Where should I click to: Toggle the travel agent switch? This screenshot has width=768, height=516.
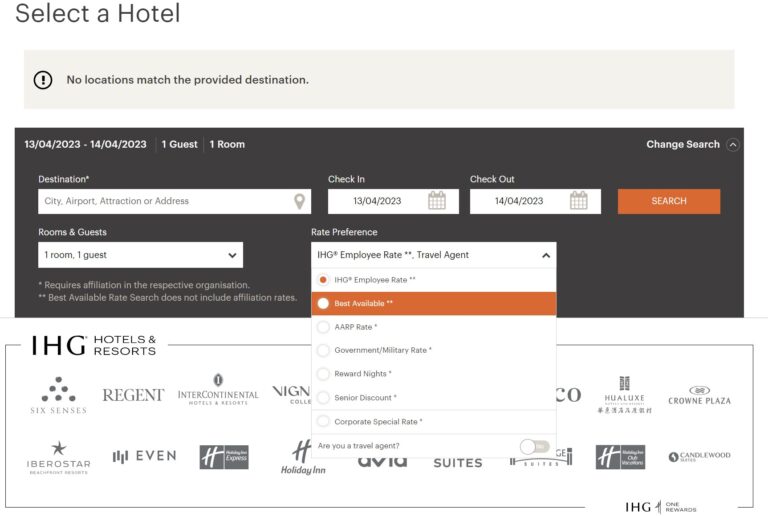point(534,446)
